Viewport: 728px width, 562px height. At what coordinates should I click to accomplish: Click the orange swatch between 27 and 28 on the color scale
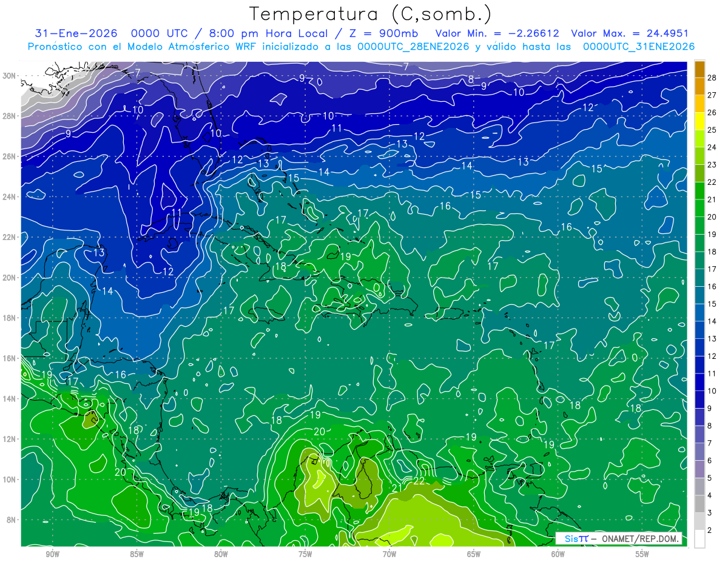click(699, 86)
